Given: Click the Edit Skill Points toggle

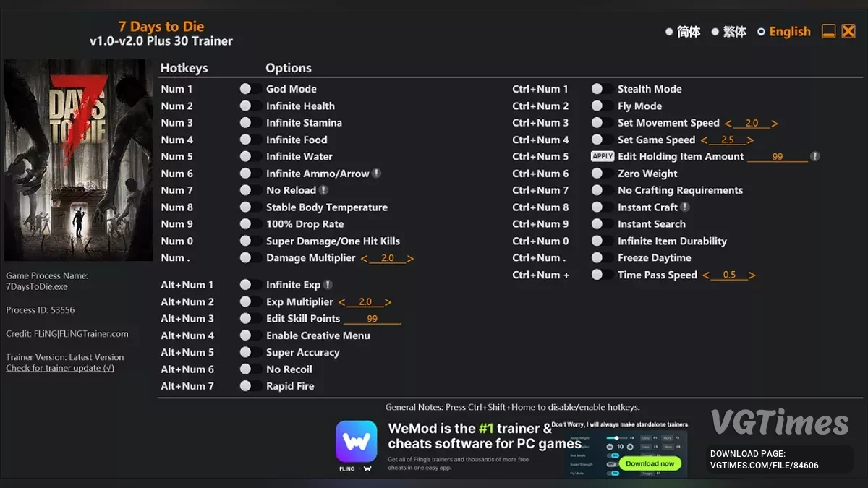Looking at the screenshot, I should coord(251,319).
